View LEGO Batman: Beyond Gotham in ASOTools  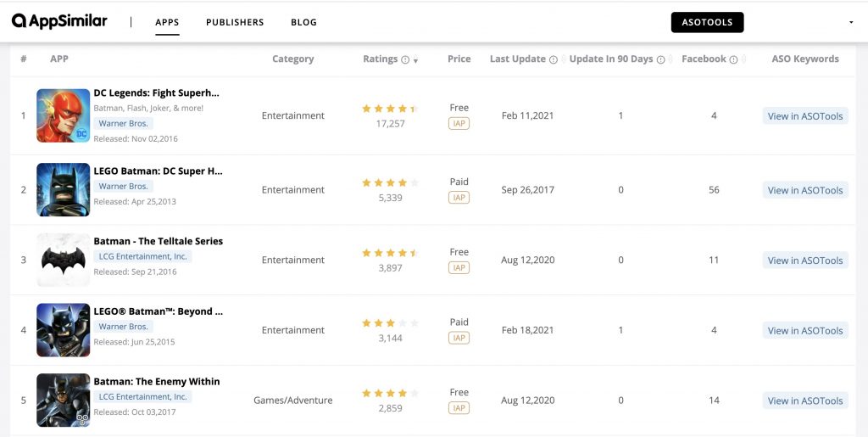[x=805, y=330]
